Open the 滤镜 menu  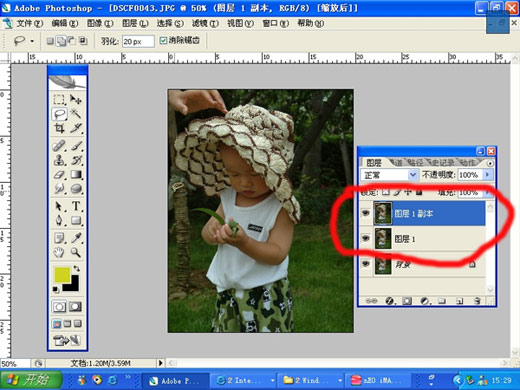[205, 23]
